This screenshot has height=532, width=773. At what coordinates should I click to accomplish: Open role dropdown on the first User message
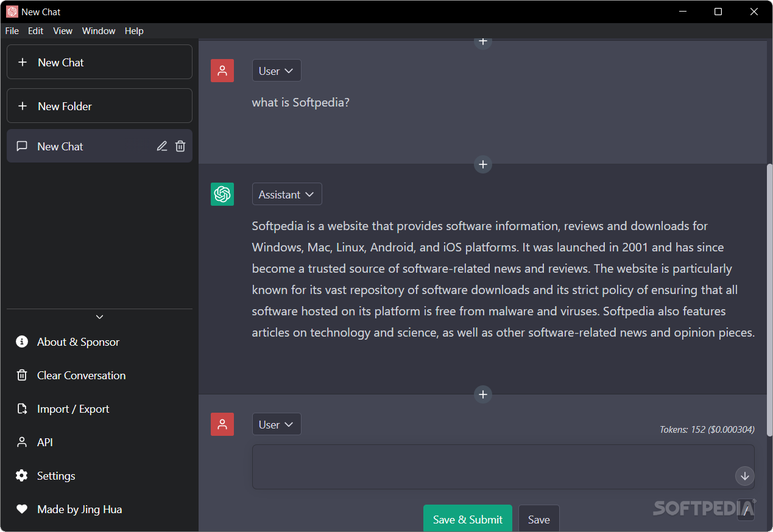(x=277, y=71)
